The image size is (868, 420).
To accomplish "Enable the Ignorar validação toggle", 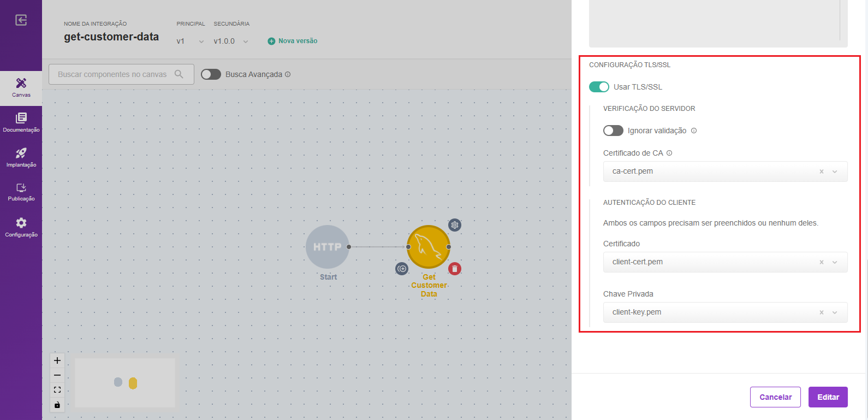I will (613, 131).
